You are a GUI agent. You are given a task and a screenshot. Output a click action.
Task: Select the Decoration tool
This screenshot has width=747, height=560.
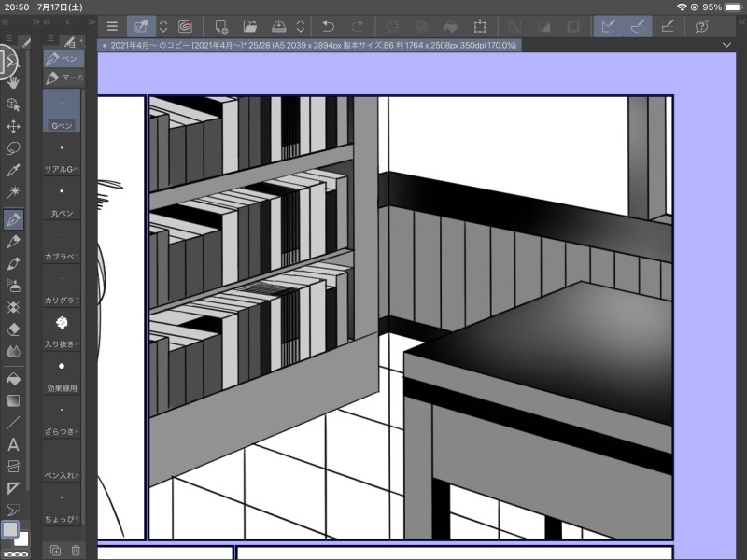(13, 307)
